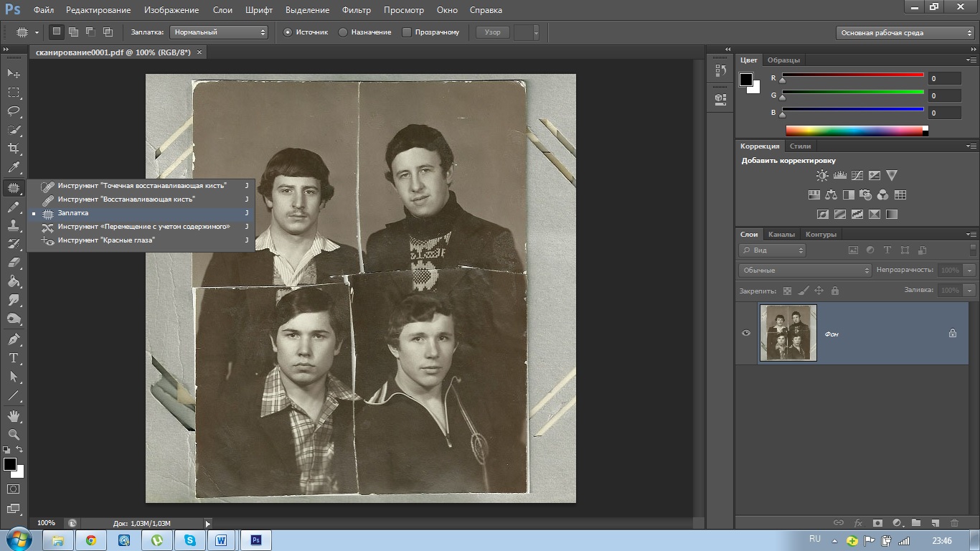Select the Crop tool in the toolbar
This screenshot has height=551, width=980.
click(x=14, y=149)
